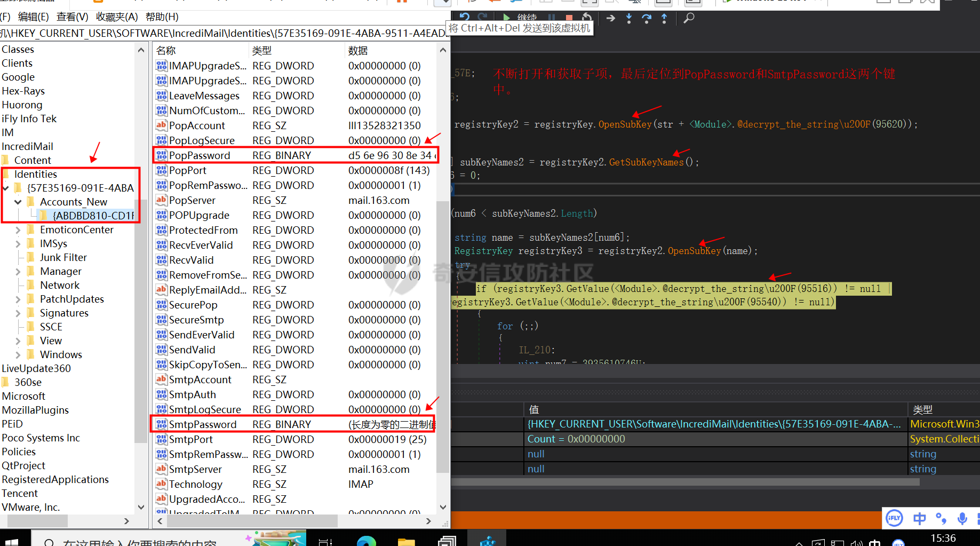The height and width of the screenshot is (546, 980).
Task: Select the ReplyEmailAdd... value row
Action: [295, 290]
